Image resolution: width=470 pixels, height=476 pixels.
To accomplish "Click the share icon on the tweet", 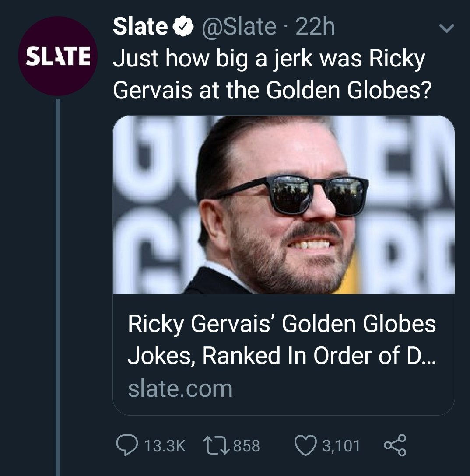I will coord(395,446).
